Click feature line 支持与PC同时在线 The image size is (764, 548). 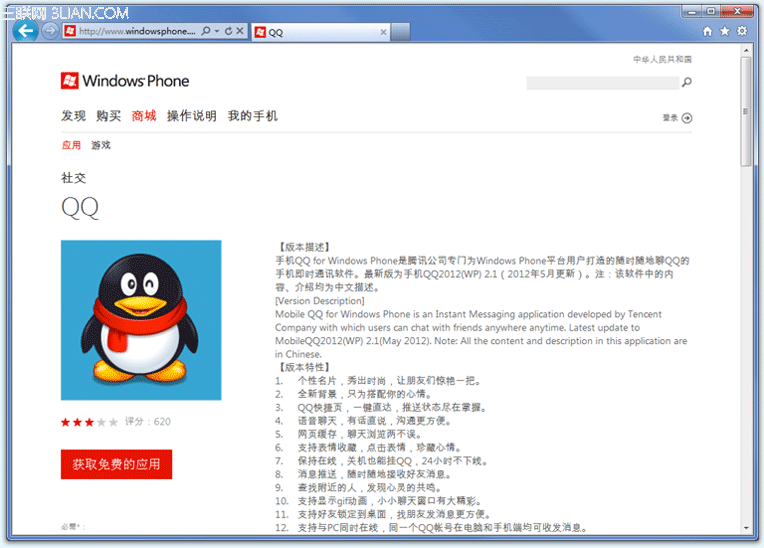click(x=431, y=528)
